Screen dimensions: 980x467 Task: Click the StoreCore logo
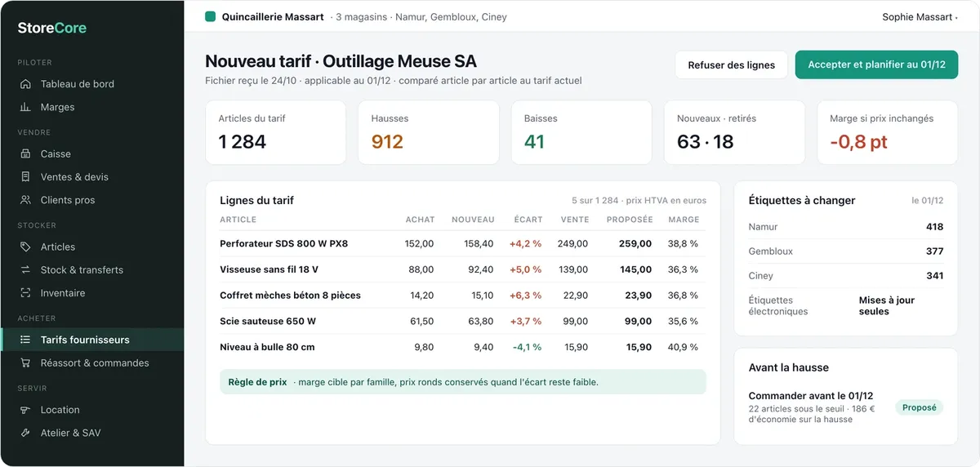[x=52, y=28]
